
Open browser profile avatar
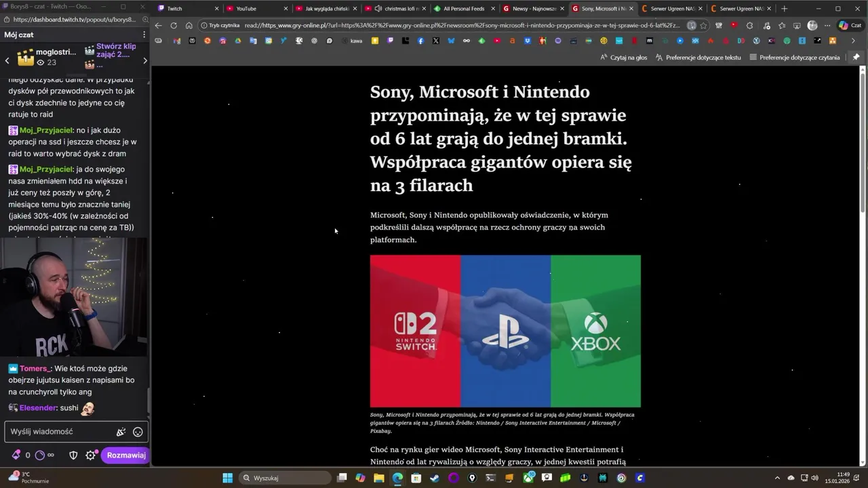click(x=812, y=26)
